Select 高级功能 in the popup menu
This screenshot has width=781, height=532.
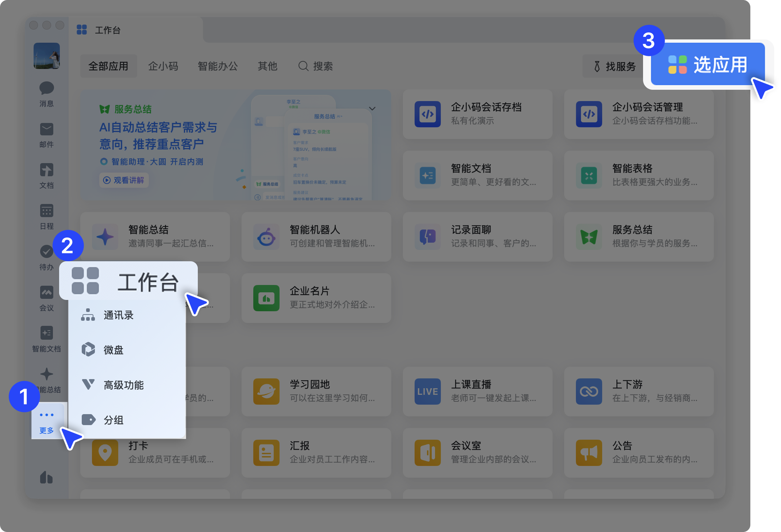click(x=127, y=385)
